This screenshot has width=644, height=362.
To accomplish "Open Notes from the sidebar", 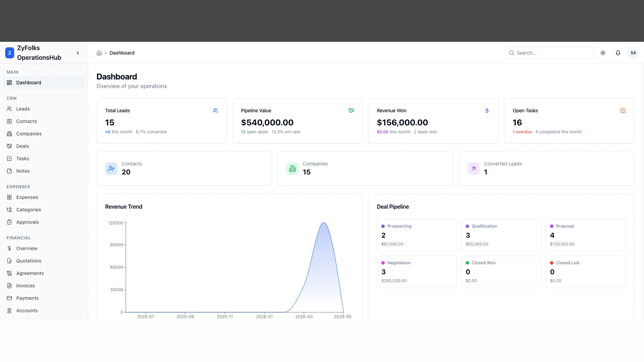I will (x=44, y=171).
